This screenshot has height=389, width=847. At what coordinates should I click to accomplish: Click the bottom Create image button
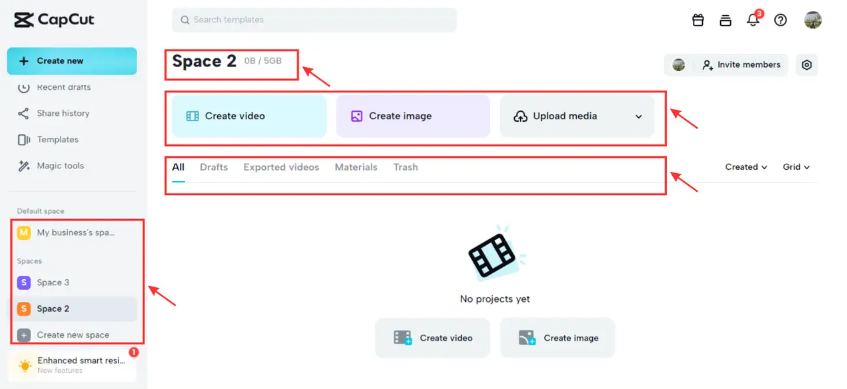557,338
